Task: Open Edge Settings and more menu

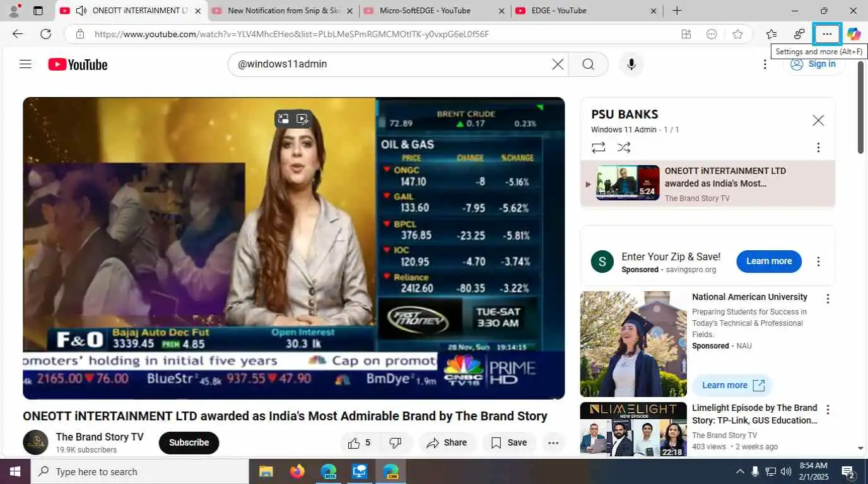Action: (827, 34)
